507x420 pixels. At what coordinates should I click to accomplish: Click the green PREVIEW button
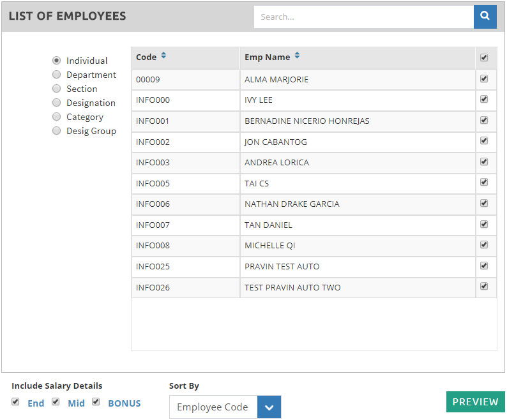(475, 401)
